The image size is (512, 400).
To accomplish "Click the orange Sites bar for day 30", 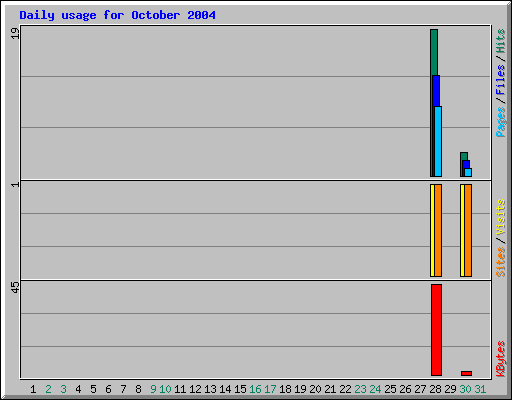I will 468,230.
